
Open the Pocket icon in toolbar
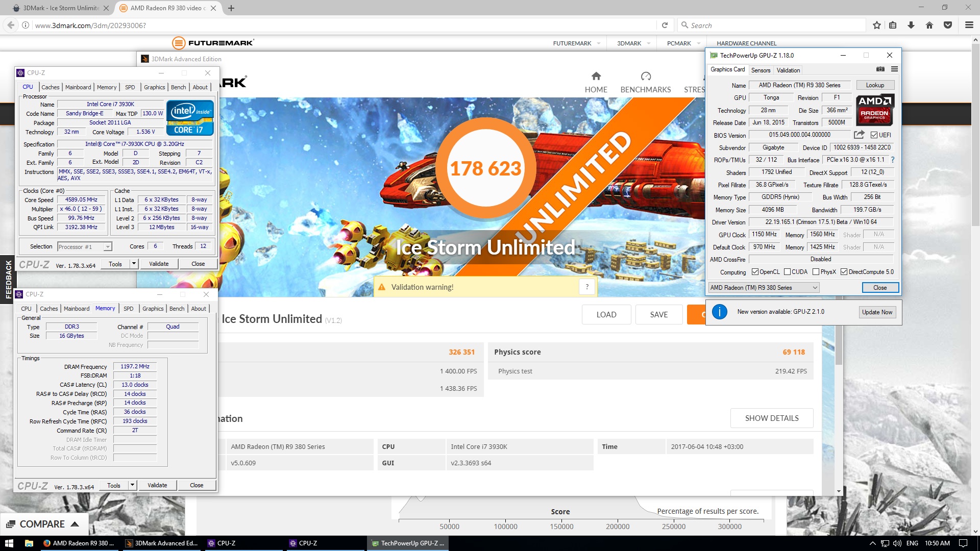(x=948, y=25)
